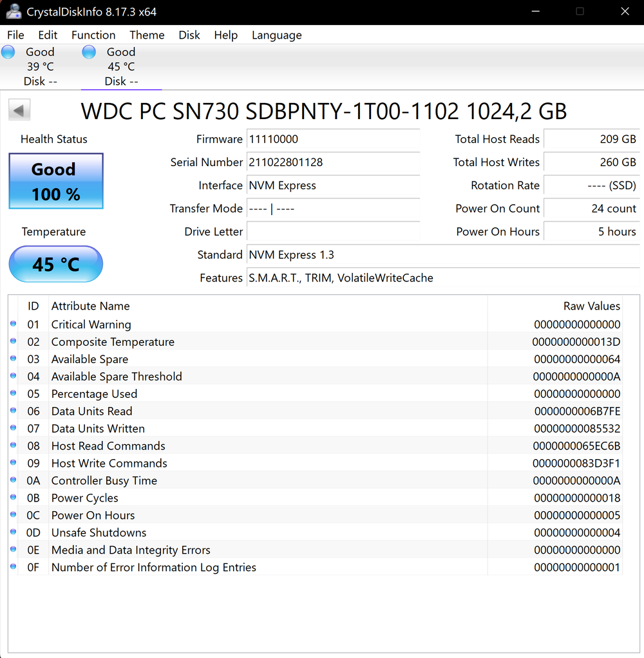Open the Function menu
The image size is (644, 658).
pyautogui.click(x=93, y=35)
